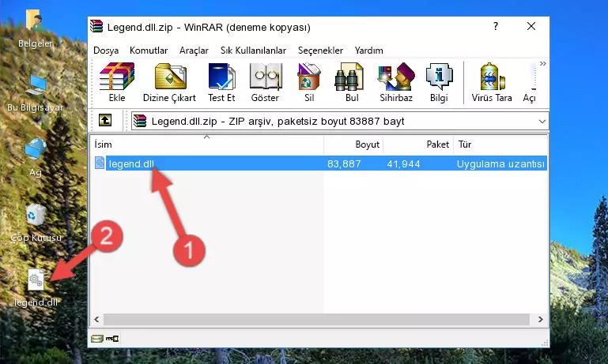
Task: Open the Yardım menu
Action: tap(368, 51)
